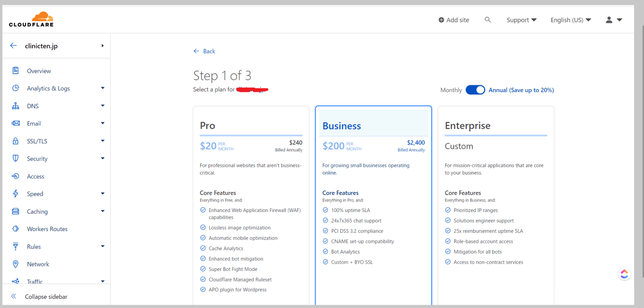
Task: Click the $2,400 Billed Annually price
Action: click(x=411, y=146)
